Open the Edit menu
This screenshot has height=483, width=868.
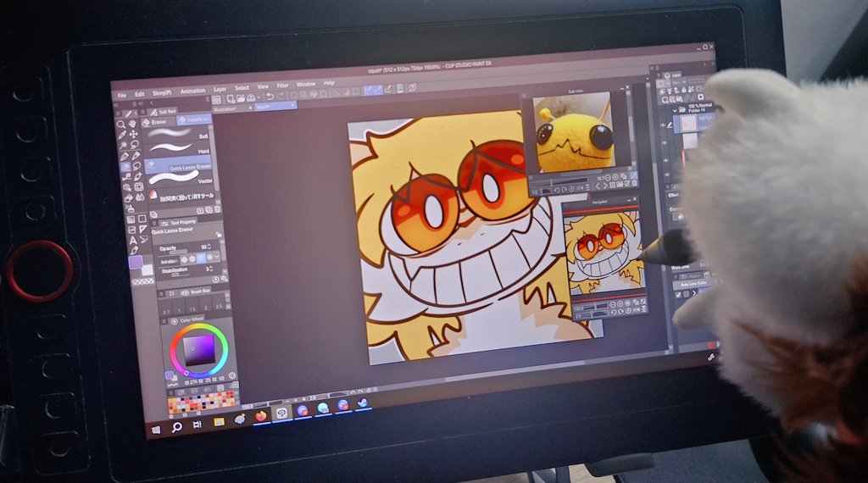(x=140, y=94)
